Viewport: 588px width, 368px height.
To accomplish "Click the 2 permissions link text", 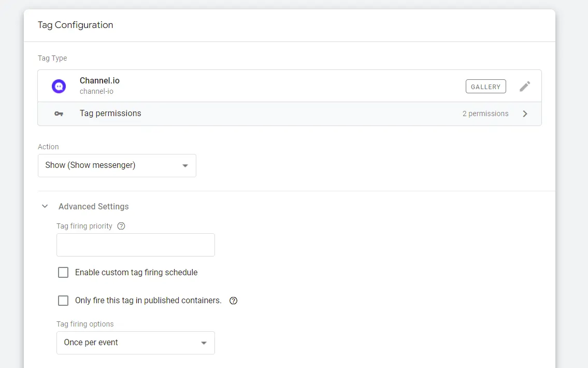I will tap(485, 114).
